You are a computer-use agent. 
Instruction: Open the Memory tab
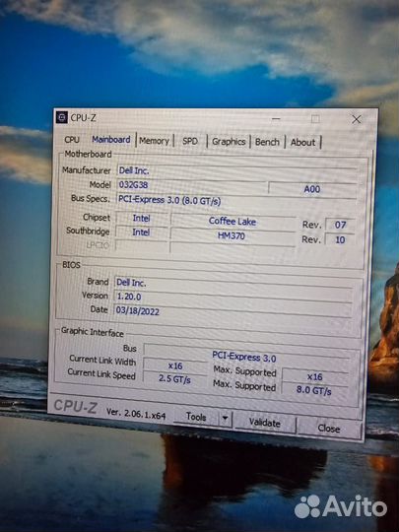[x=154, y=141]
